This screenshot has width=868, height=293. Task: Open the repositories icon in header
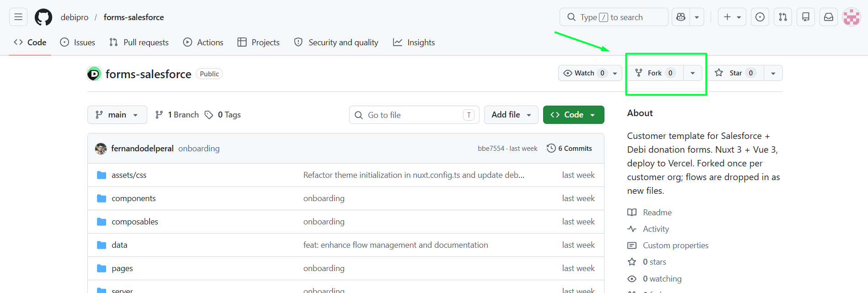click(806, 17)
